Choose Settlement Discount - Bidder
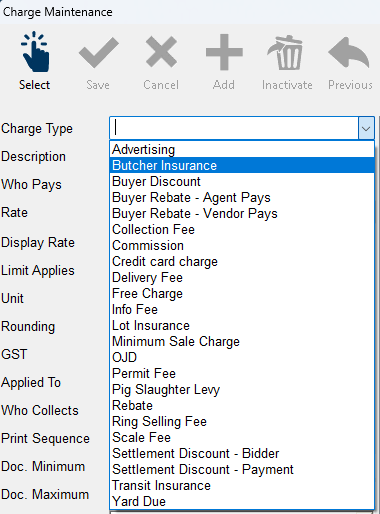 tap(242, 453)
